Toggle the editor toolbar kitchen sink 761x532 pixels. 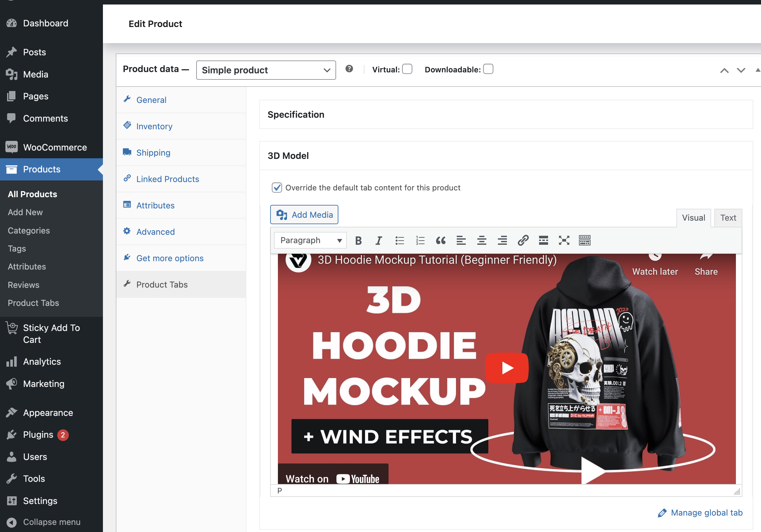[585, 240]
